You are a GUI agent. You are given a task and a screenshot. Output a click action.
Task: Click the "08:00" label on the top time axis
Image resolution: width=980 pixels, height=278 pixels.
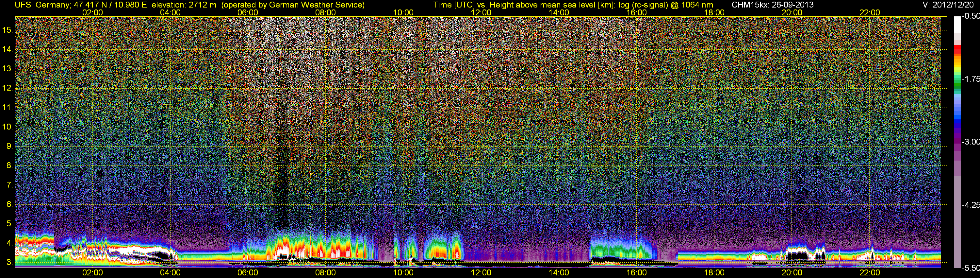[326, 12]
